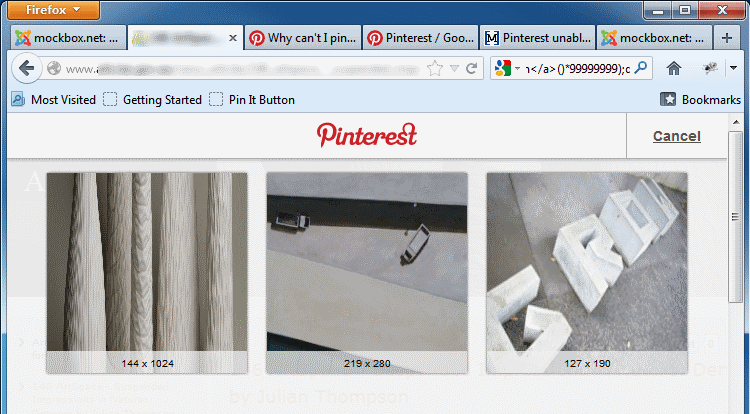The image size is (750, 414).
Task: Click the globe site identity icon
Action: (x=54, y=68)
